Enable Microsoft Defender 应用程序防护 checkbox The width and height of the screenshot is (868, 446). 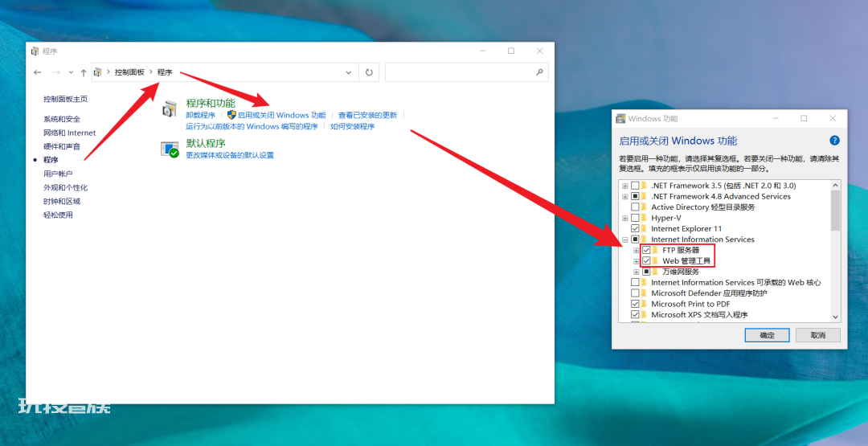point(636,293)
